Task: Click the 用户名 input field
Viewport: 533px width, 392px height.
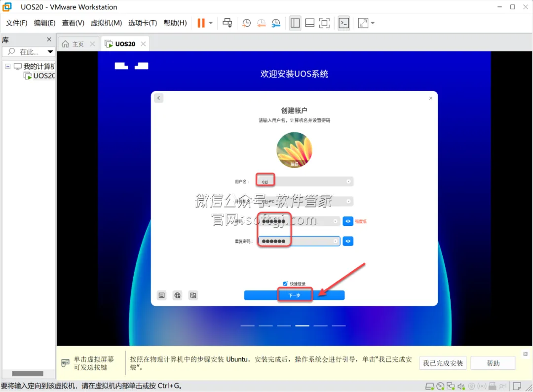Action: (305, 182)
